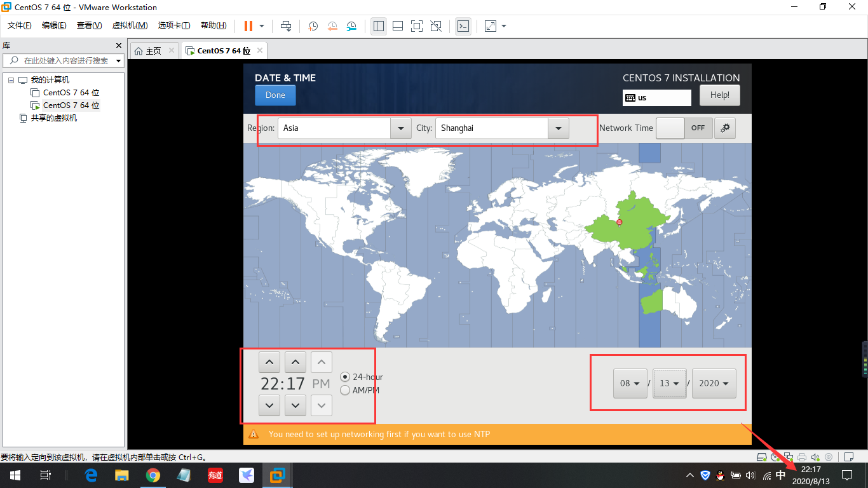Toggle the library sidebar view
The image size is (868, 488).
379,26
